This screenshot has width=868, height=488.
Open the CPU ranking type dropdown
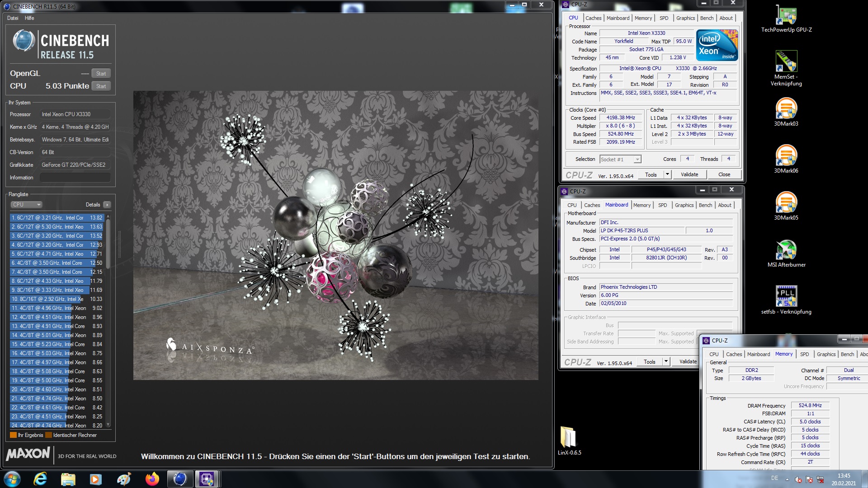point(26,205)
